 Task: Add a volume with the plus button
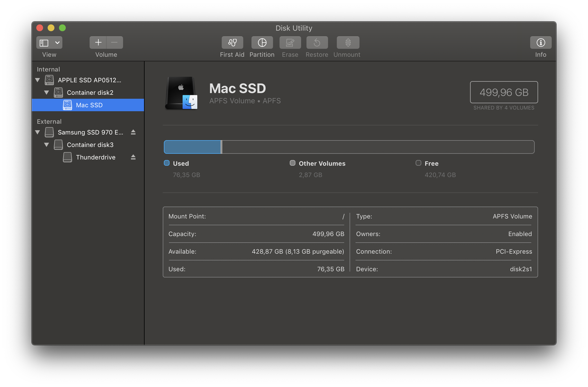[x=98, y=43]
